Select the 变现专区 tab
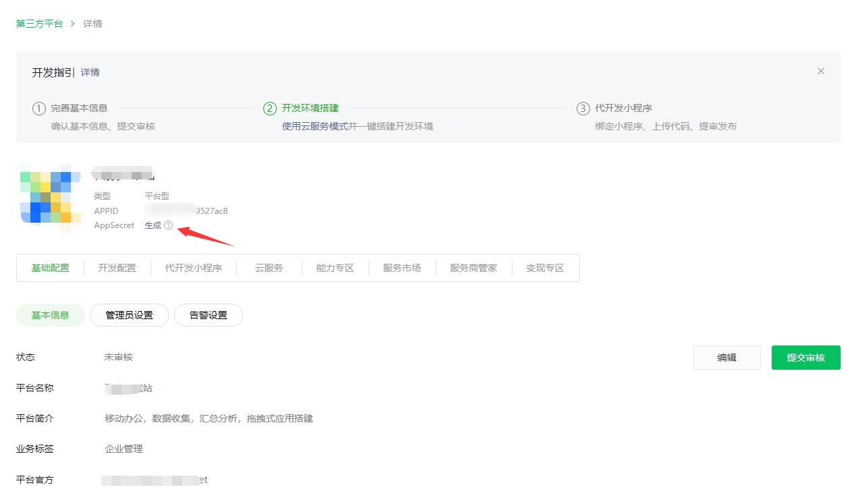This screenshot has height=504, width=846. click(x=545, y=268)
